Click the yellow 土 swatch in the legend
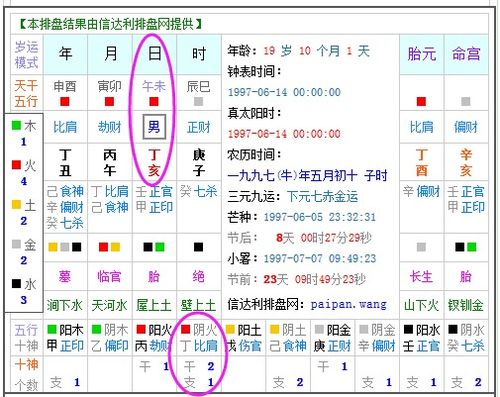Image resolution: width=500 pixels, height=397 pixels. pyautogui.click(x=16, y=204)
